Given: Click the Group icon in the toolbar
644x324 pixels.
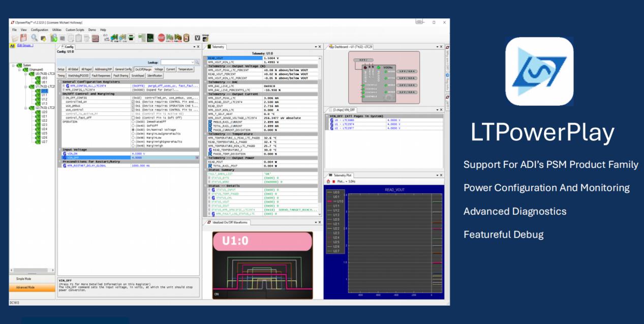Looking at the screenshot, I should (205, 37).
